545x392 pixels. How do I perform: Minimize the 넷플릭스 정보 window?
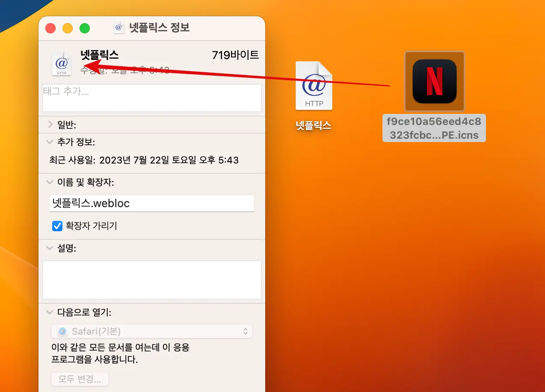point(68,28)
